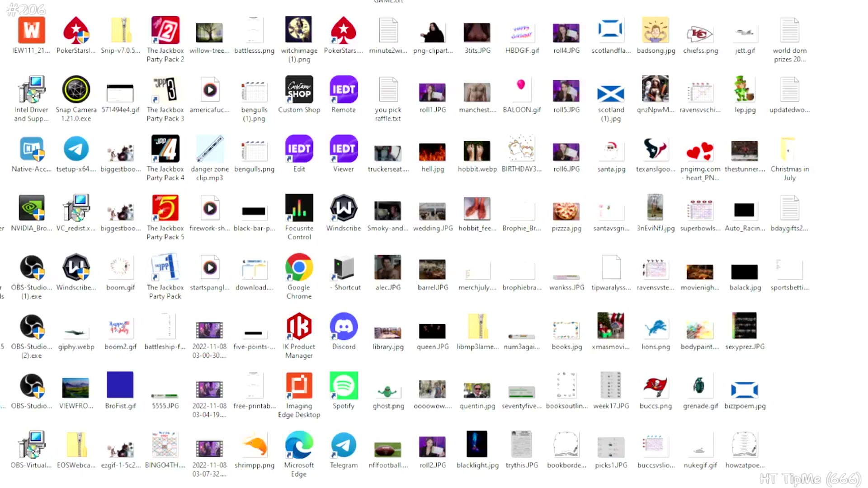
Task: Open the Windscribe shortcut beside Focusrite Control
Action: (x=344, y=208)
